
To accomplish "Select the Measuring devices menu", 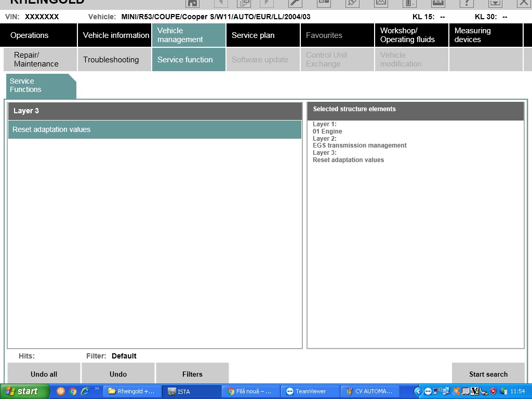I will tap(485, 35).
